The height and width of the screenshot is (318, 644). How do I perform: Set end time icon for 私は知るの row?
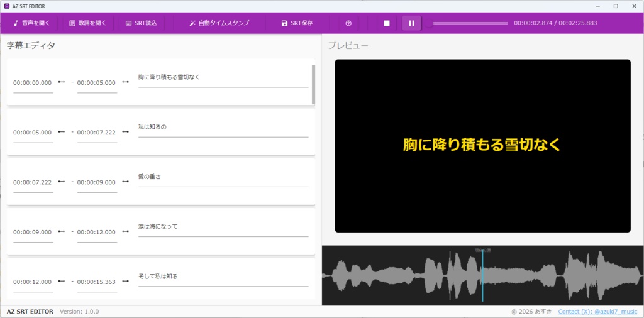click(x=125, y=132)
